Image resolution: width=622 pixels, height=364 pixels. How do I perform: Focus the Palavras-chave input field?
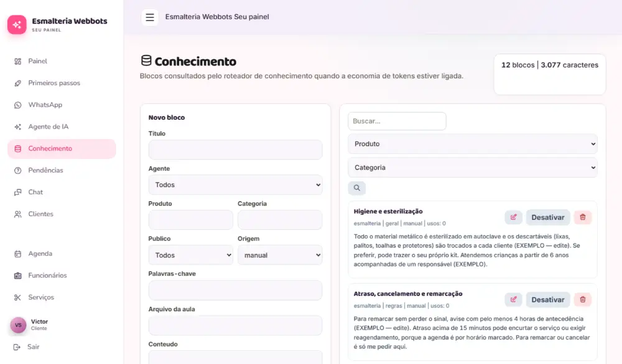pyautogui.click(x=235, y=290)
